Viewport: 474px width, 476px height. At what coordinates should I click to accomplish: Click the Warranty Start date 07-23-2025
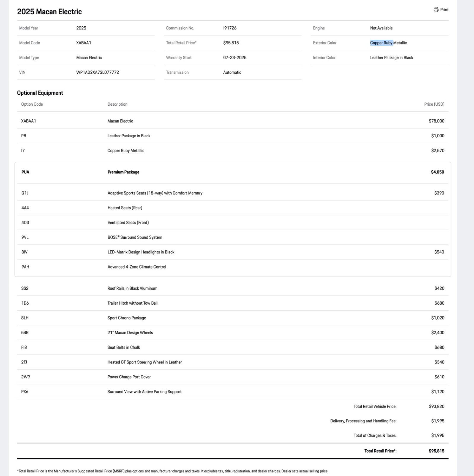[235, 58]
